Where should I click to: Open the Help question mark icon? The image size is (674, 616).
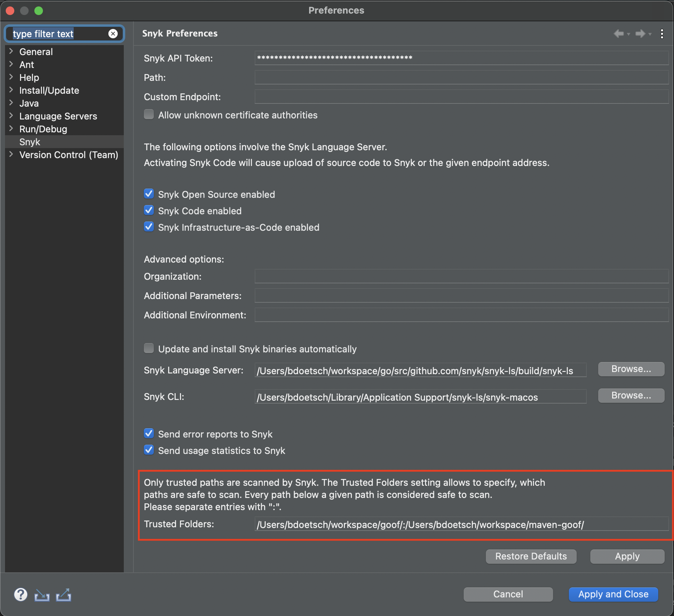pos(21,595)
